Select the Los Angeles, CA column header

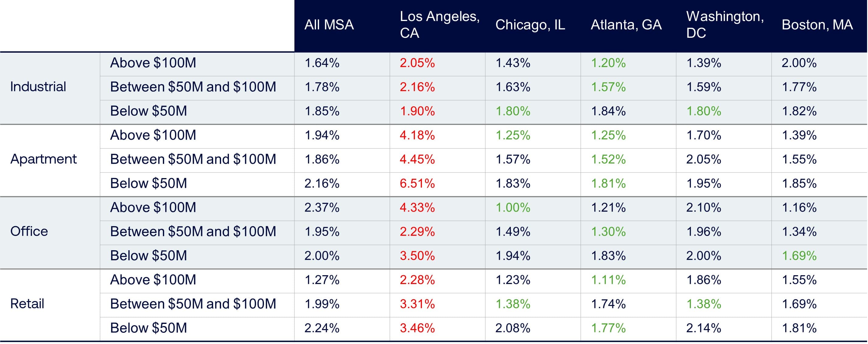coord(439,25)
